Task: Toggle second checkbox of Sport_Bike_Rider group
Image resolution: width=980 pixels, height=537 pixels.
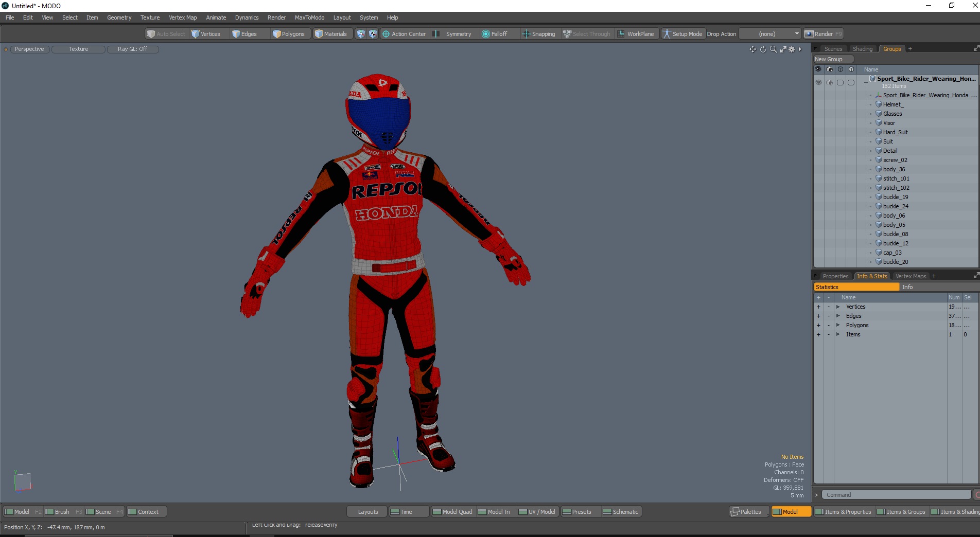Action: [851, 82]
